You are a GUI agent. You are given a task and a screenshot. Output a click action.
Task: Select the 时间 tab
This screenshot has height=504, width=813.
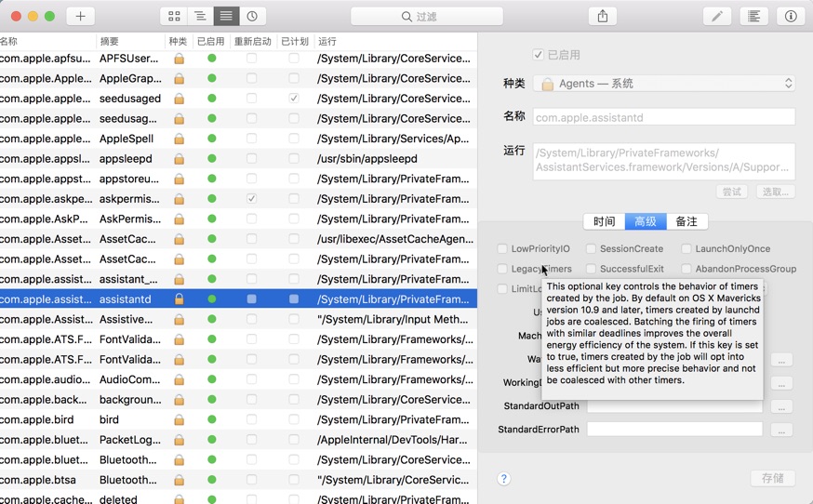604,221
